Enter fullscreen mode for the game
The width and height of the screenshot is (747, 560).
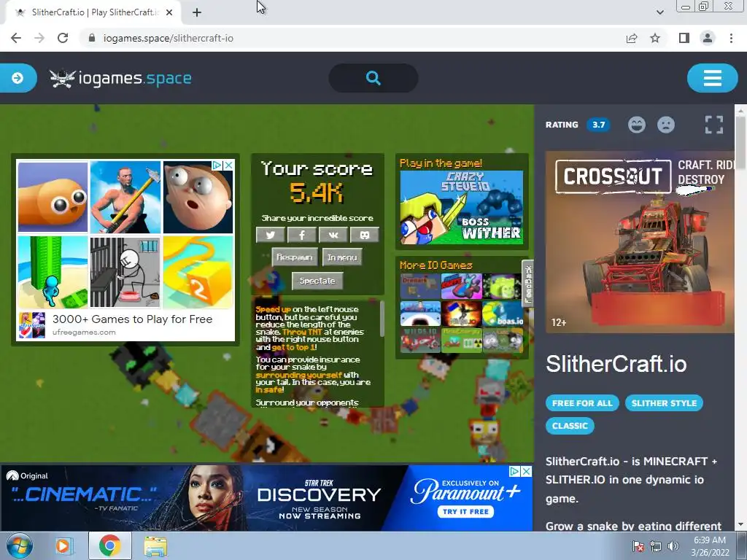pos(713,125)
